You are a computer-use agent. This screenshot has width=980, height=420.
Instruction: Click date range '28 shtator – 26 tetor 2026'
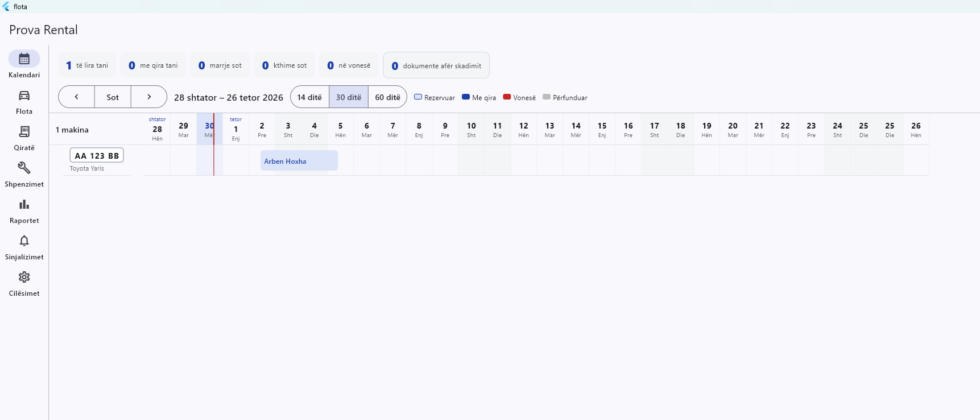228,98
